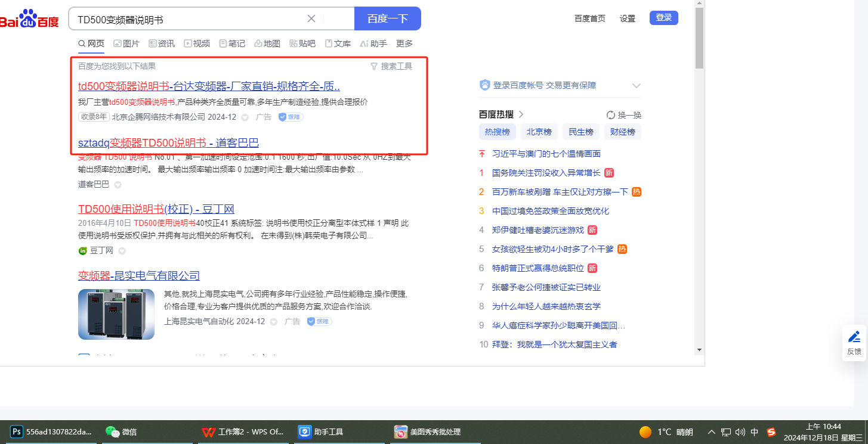Click the 保障 badge under the 台达变频器 result

coord(291,117)
